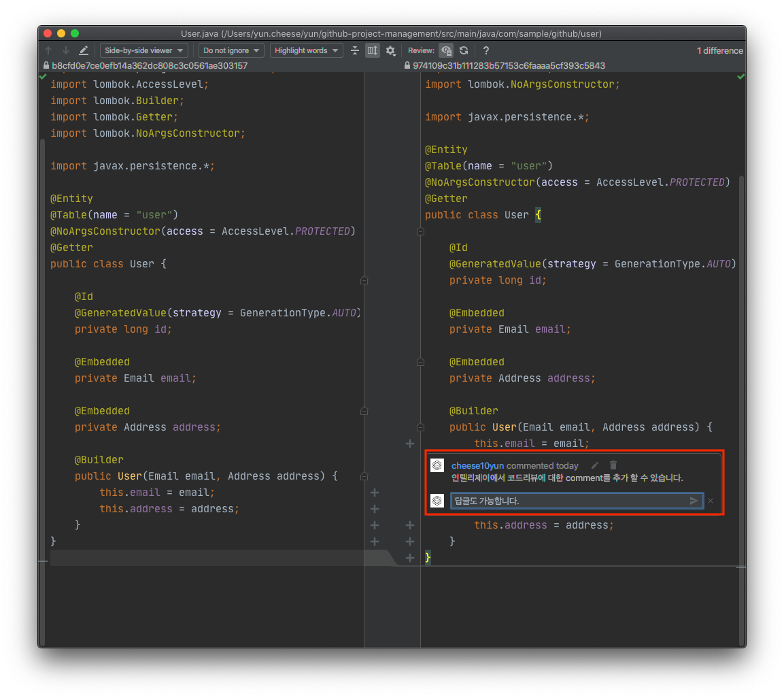Toggle synchronize scrolling button

(373, 50)
